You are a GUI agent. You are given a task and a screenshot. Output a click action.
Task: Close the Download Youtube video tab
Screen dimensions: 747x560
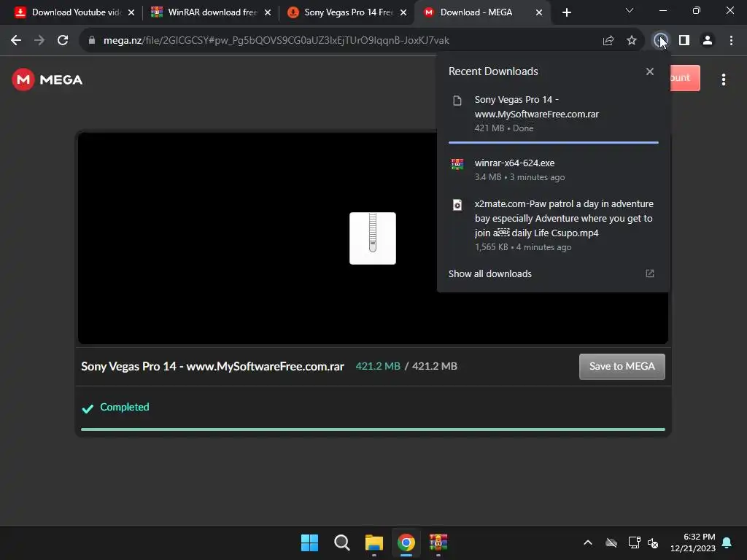click(131, 12)
